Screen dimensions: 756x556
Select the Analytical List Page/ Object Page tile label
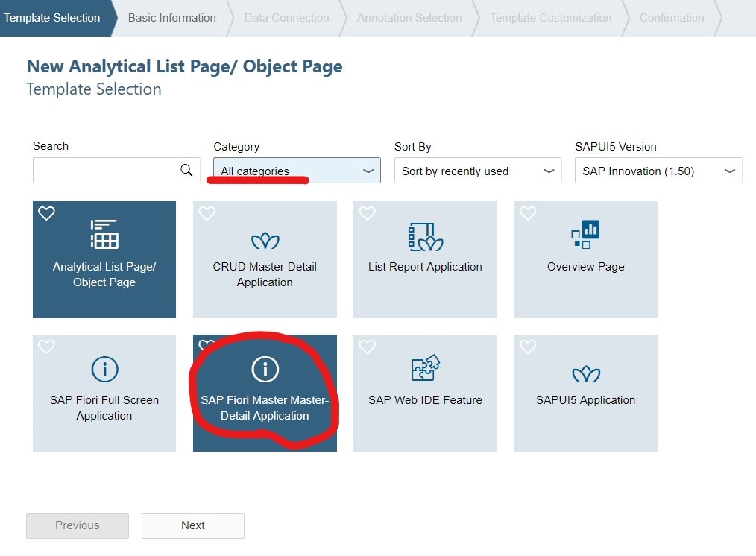(104, 274)
